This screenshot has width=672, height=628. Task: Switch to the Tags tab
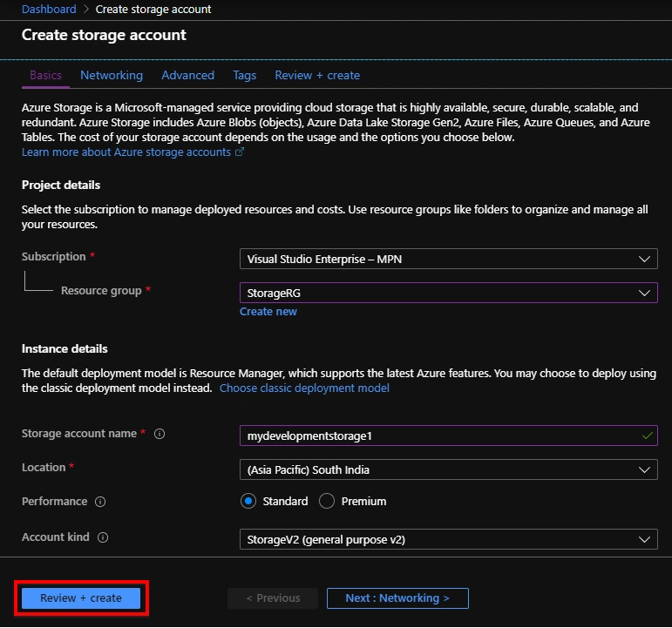[245, 76]
